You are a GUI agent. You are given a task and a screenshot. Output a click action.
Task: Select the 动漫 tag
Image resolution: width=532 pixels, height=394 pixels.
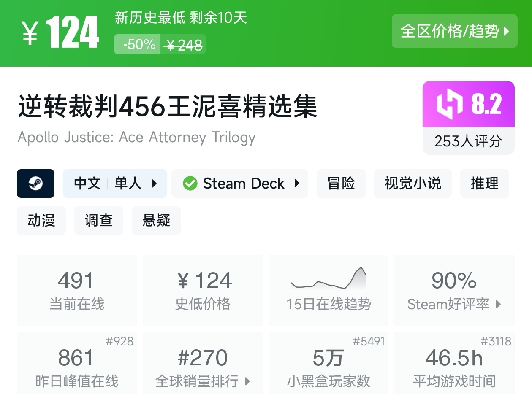click(41, 221)
